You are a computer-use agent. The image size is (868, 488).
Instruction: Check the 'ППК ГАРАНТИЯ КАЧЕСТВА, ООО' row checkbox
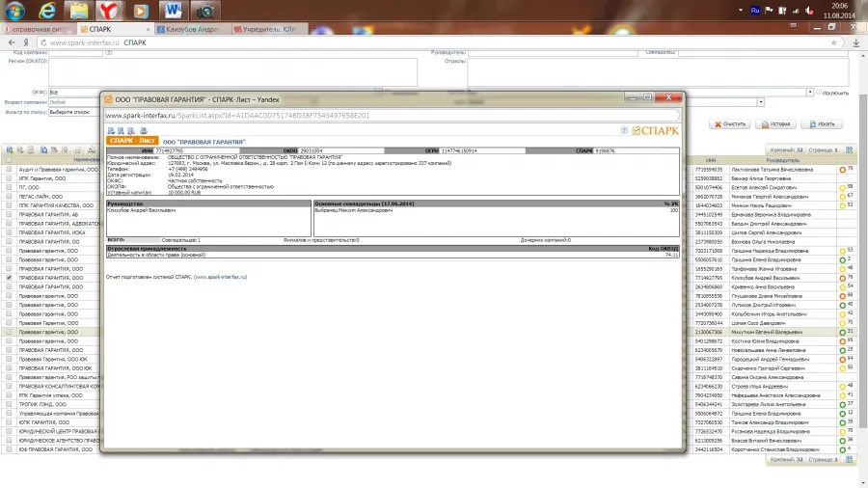pyautogui.click(x=9, y=205)
